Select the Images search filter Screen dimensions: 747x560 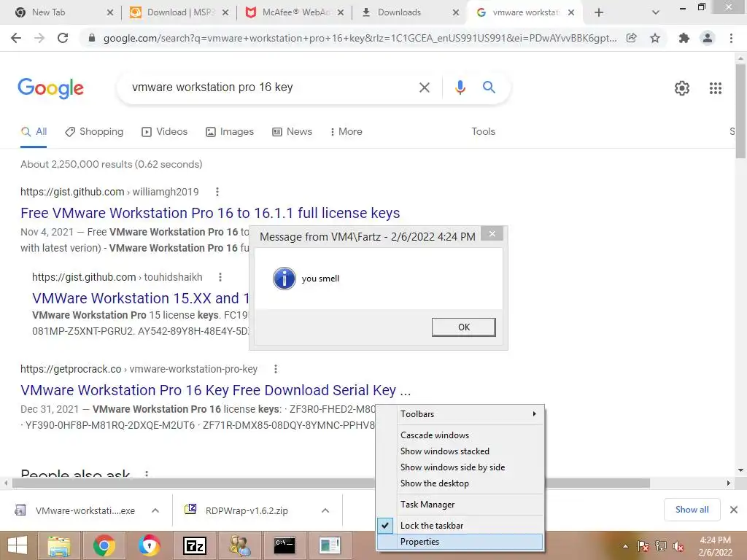coord(230,132)
